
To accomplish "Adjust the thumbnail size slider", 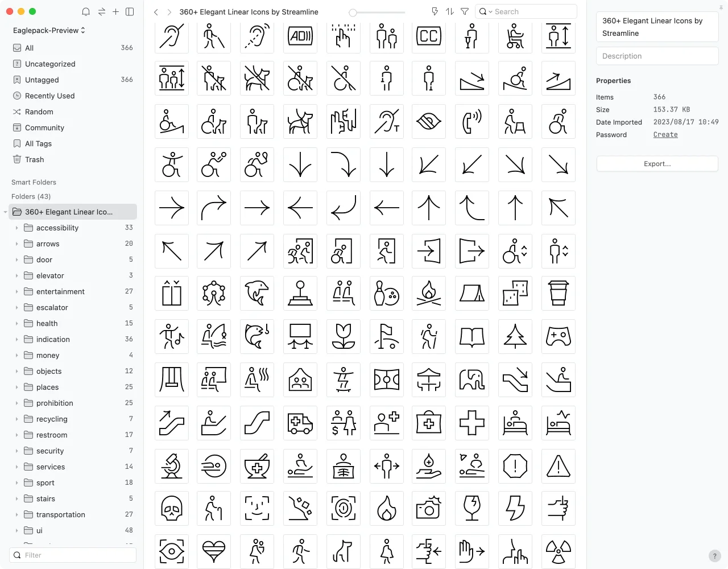I will [x=353, y=12].
